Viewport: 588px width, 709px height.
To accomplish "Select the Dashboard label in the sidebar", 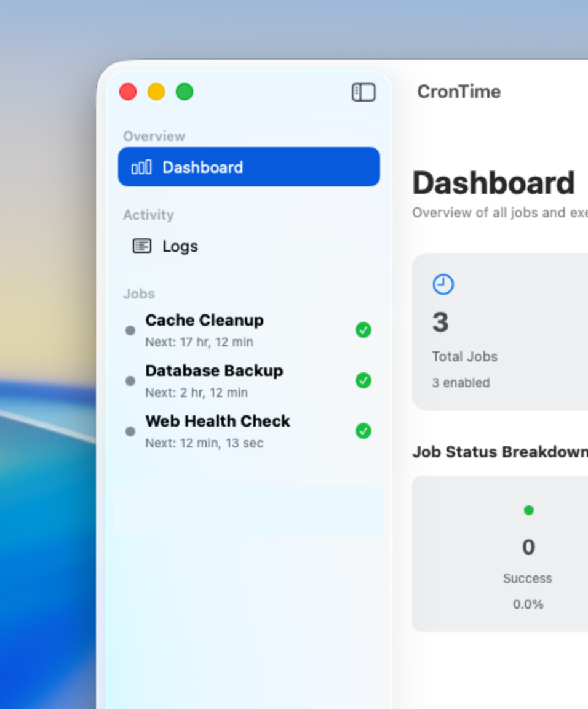I will coord(202,167).
